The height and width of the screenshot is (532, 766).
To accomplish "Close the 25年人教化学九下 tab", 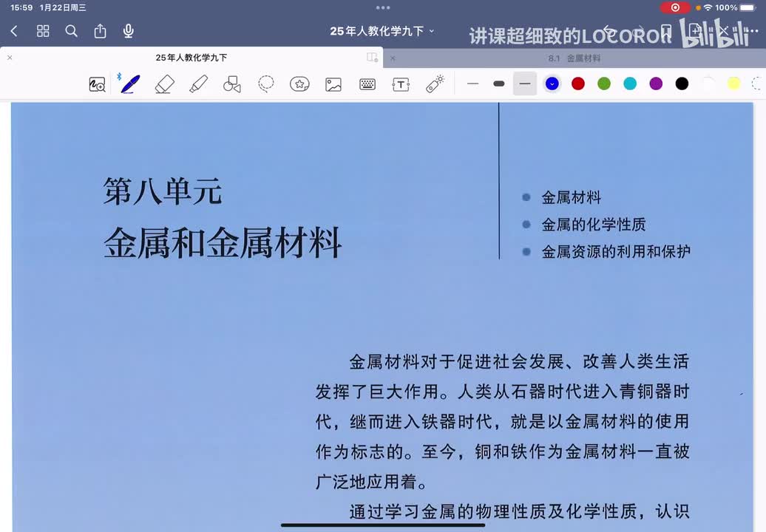I will click(10, 58).
